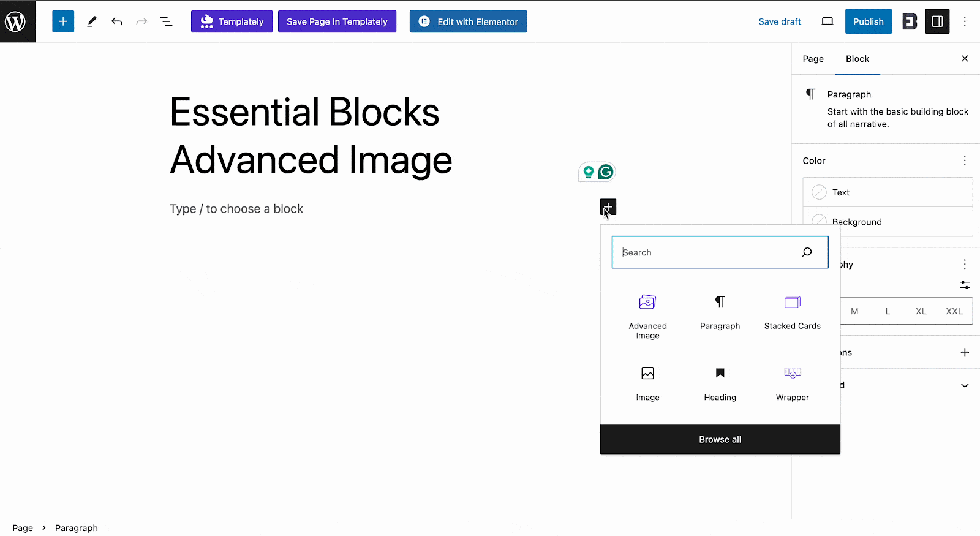This screenshot has width=980, height=536.
Task: Click the block Search field
Action: tap(710, 252)
